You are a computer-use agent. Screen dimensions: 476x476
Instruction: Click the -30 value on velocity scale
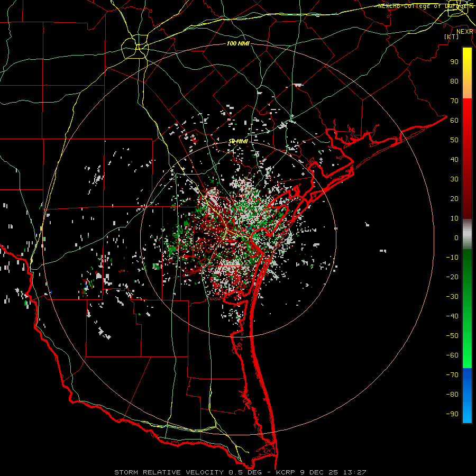tap(452, 297)
